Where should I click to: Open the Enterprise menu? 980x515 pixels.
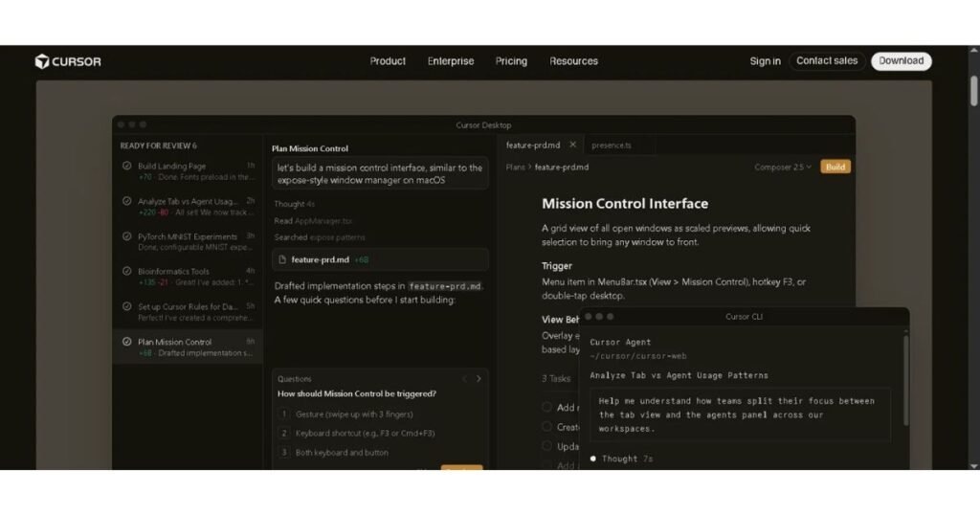451,61
